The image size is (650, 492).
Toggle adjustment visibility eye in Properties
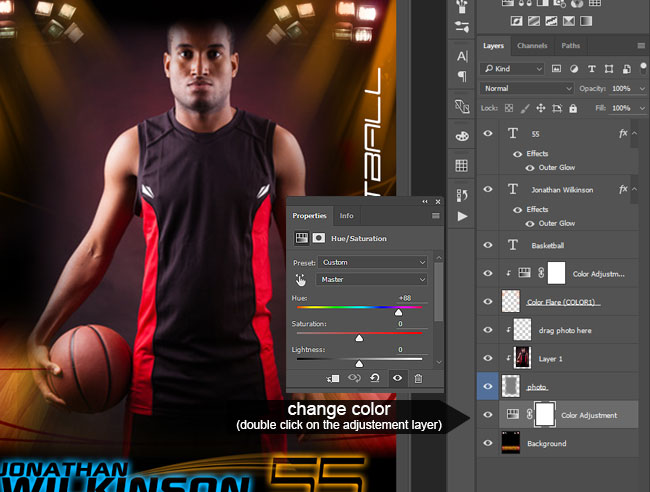pos(397,378)
